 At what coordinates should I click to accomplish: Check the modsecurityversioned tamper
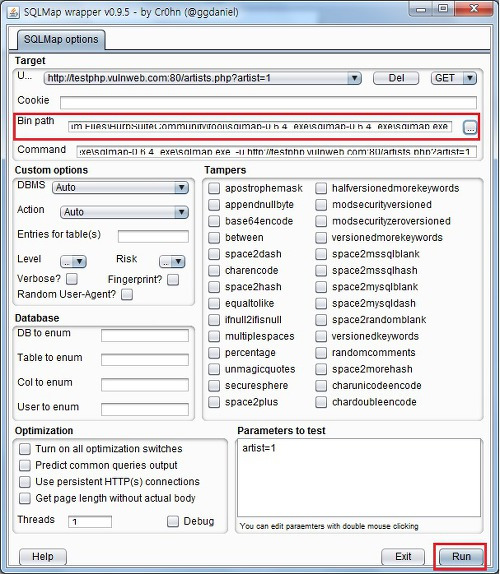click(321, 205)
